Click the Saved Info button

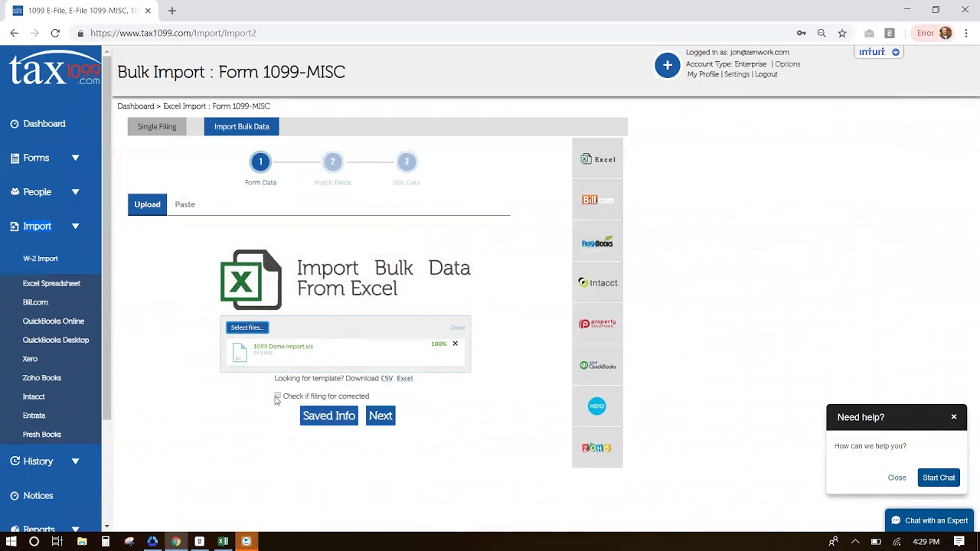[x=329, y=416]
